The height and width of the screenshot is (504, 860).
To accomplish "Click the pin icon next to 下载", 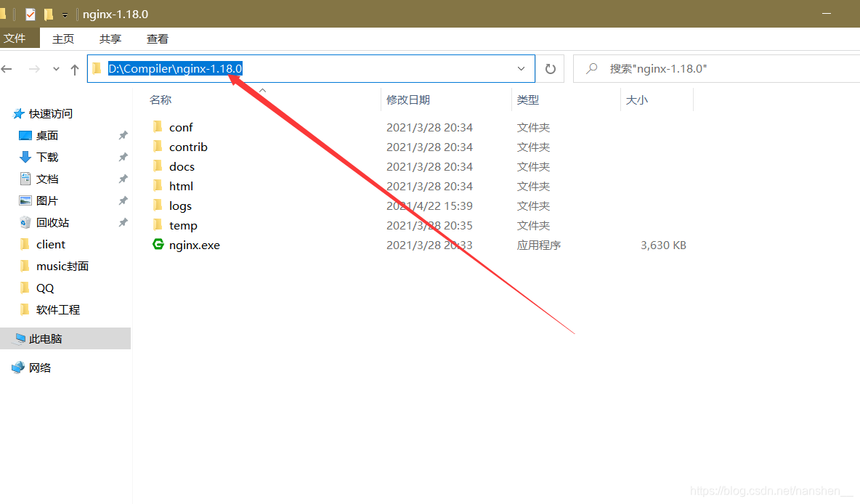I will (x=123, y=157).
